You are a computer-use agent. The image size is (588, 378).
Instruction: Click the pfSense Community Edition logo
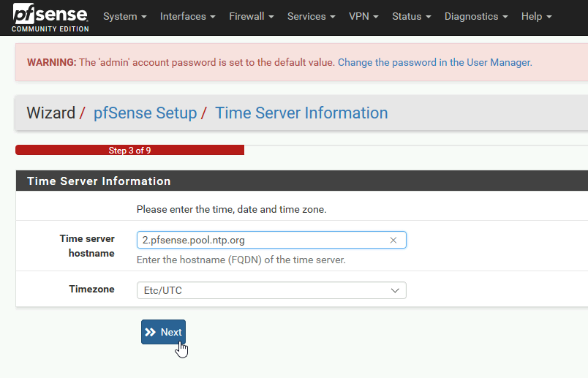pyautogui.click(x=50, y=18)
